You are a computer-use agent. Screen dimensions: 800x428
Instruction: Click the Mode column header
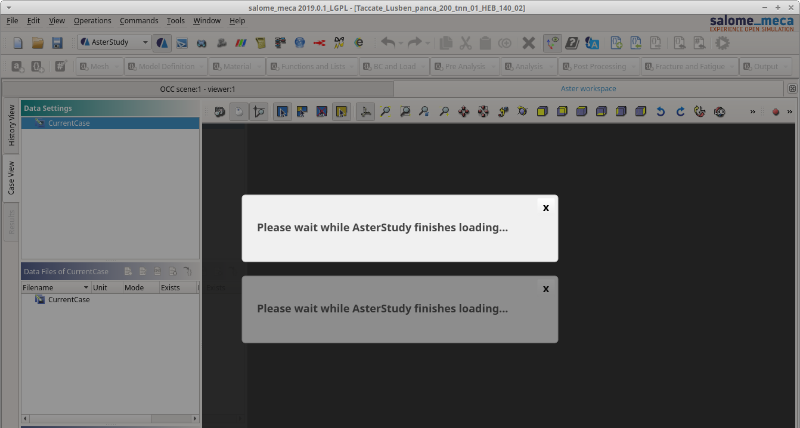[x=140, y=288]
